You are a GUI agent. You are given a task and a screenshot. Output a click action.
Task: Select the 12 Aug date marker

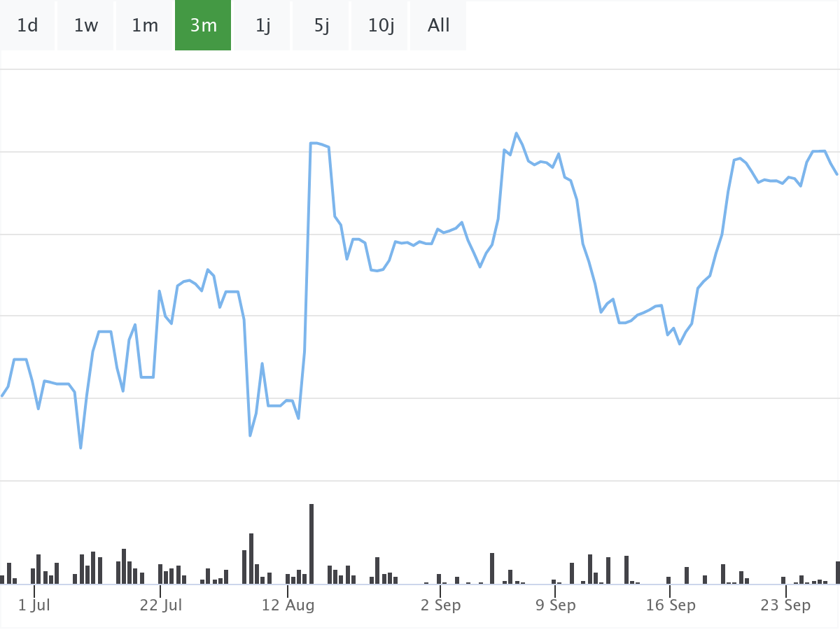[288, 605]
